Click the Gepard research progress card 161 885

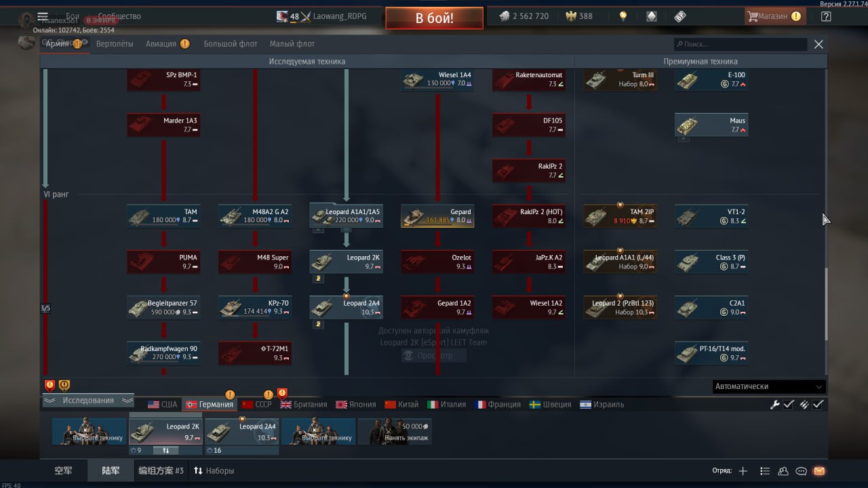[x=437, y=216]
